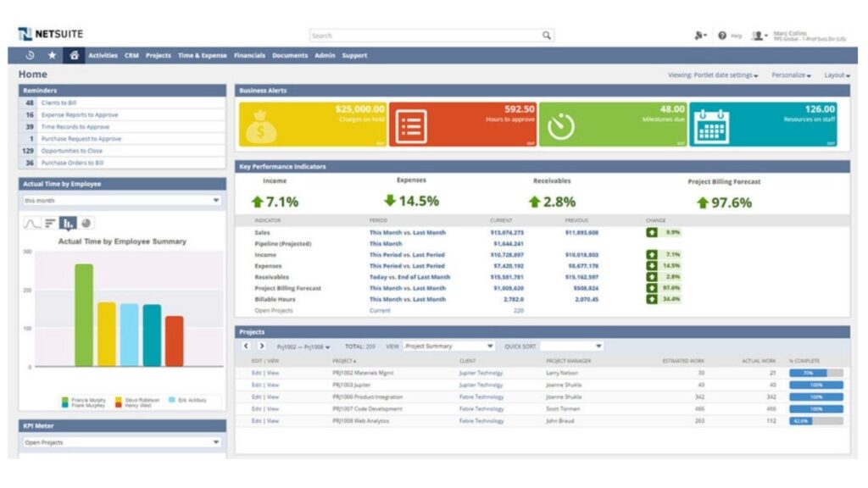Click the change arrow icon in Sales row
Viewport: 868px width, 488px height.
(x=652, y=232)
